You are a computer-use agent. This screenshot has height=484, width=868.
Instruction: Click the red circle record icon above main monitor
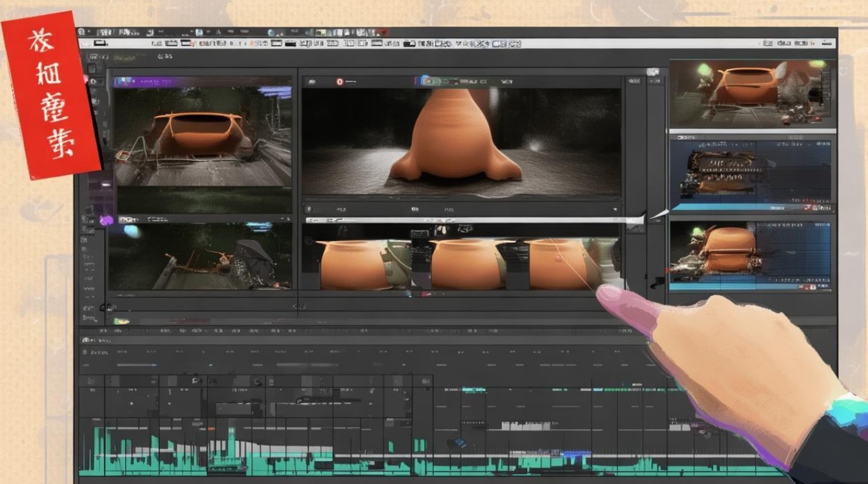(340, 82)
